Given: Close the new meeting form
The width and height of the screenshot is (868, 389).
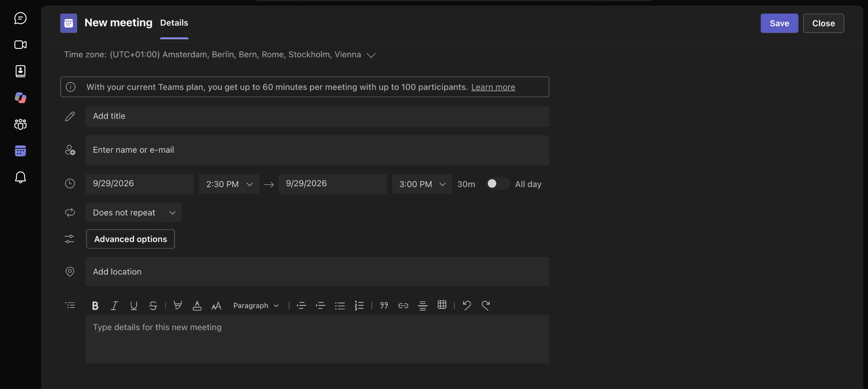Looking at the screenshot, I should [823, 23].
